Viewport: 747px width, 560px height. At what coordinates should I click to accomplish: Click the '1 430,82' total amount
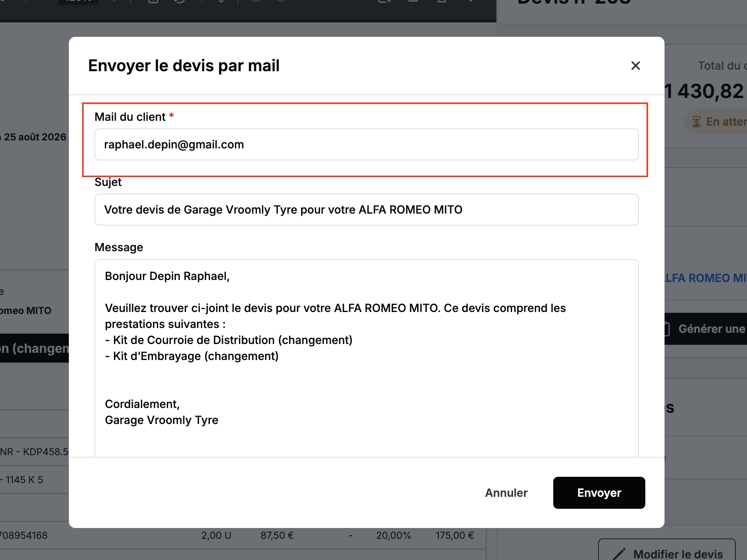(704, 91)
